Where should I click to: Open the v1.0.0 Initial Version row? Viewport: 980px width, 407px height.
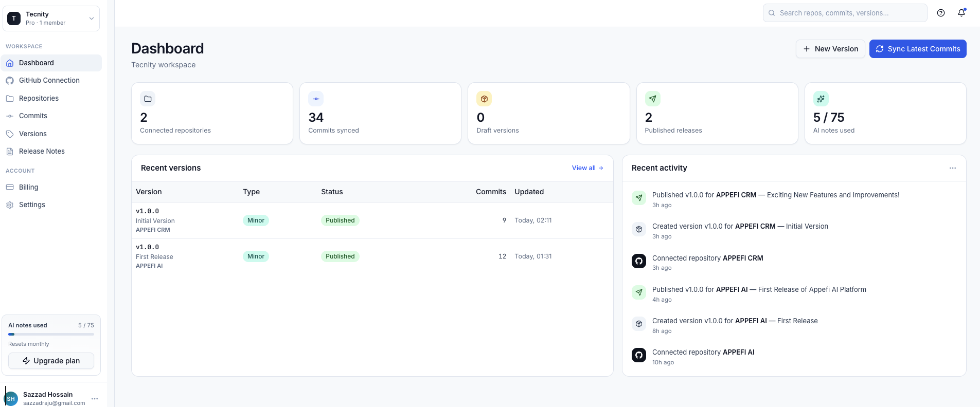click(x=372, y=220)
